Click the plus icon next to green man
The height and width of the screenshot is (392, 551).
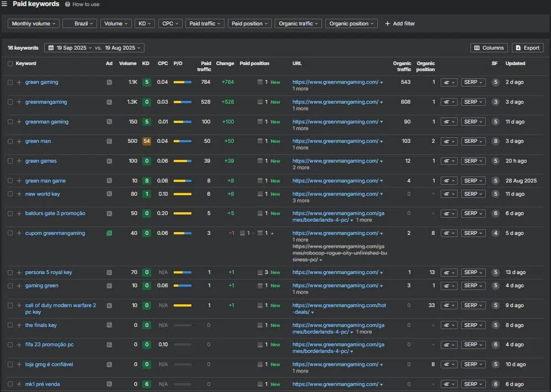[19, 141]
